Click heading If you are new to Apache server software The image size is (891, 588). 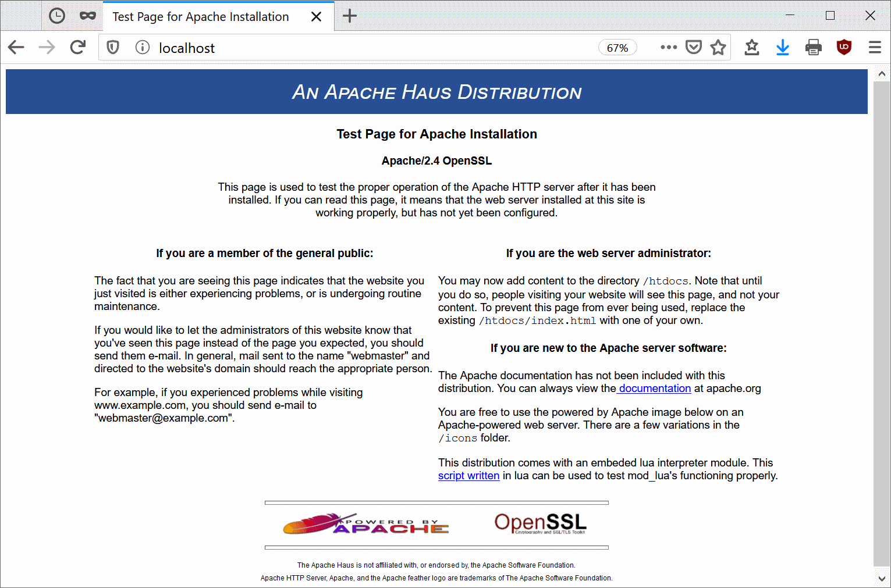608,348
